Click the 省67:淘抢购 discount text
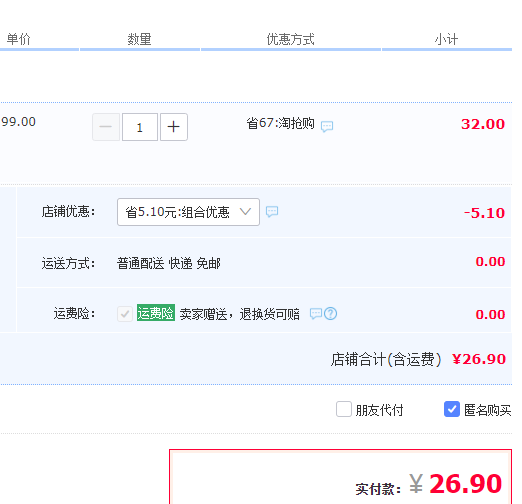 pos(280,123)
